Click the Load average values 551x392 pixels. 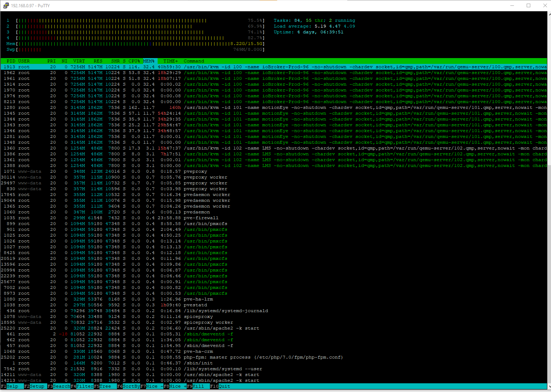coord(335,26)
